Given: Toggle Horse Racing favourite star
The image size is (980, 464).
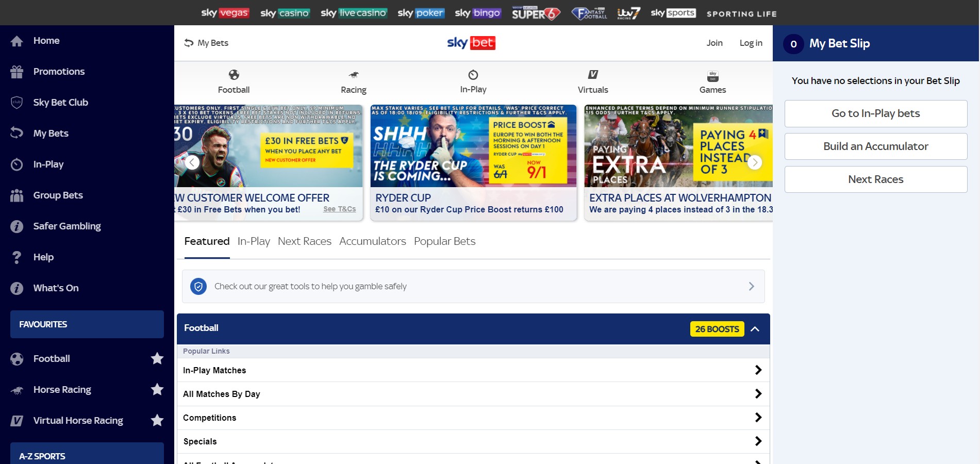Looking at the screenshot, I should (157, 389).
